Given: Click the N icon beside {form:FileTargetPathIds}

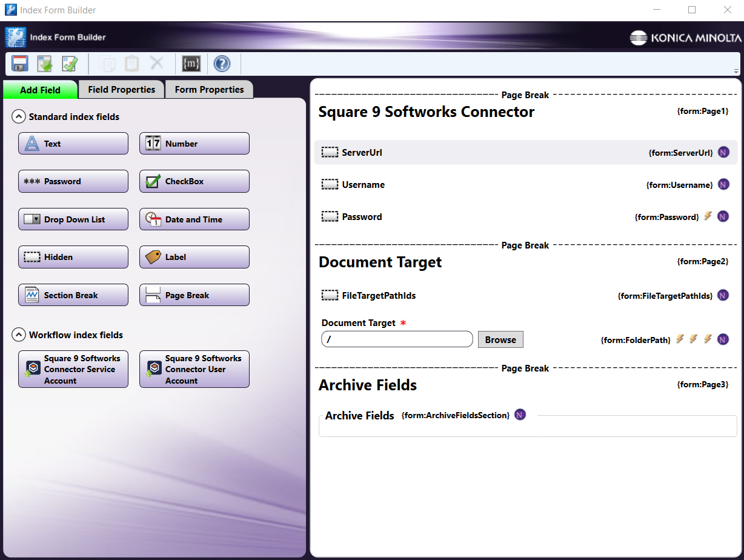Looking at the screenshot, I should pyautogui.click(x=723, y=295).
